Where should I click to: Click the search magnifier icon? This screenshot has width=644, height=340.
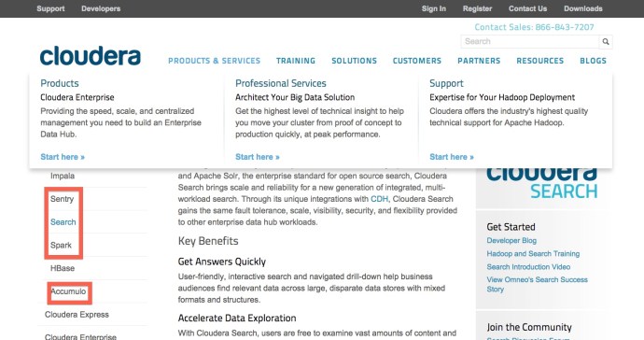click(606, 41)
